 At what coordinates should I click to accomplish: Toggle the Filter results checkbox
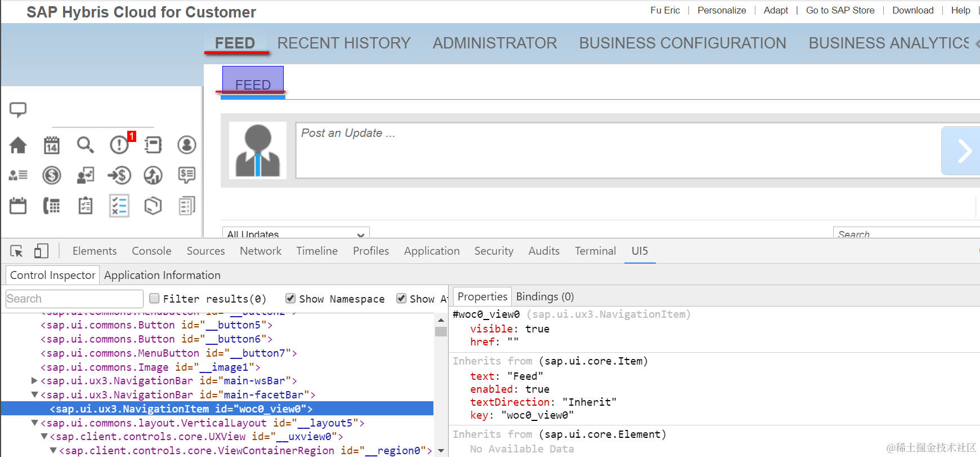(154, 298)
